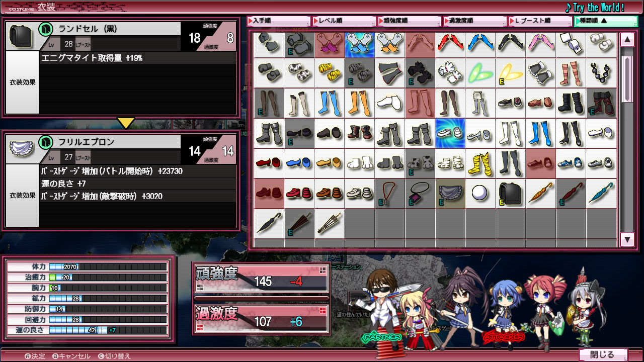
Task: Choose the frilly apron in grid
Action: pos(450,194)
